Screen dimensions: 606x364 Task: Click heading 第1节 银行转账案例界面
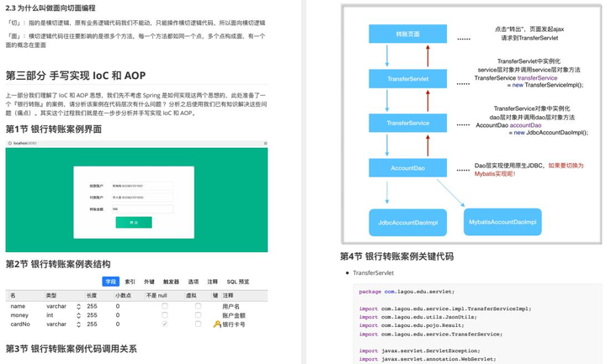click(x=53, y=129)
